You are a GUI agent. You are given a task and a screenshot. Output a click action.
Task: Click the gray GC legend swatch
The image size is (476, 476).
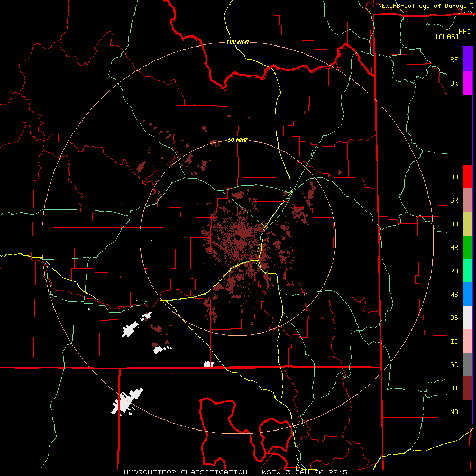click(467, 364)
